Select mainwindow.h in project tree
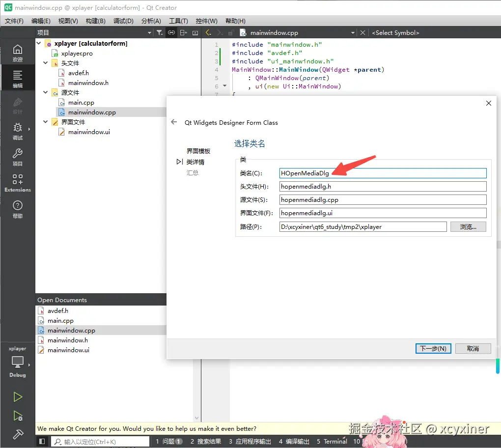The image size is (501, 448). pos(88,83)
